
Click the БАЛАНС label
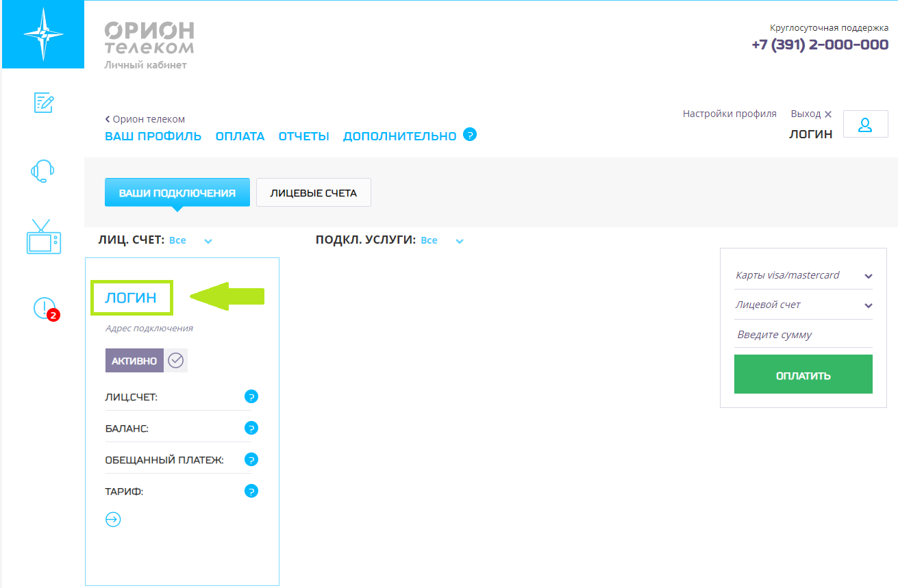[127, 429]
